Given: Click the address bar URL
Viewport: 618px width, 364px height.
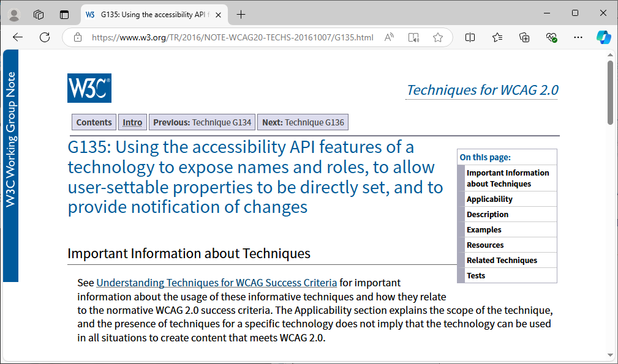Looking at the screenshot, I should [233, 37].
